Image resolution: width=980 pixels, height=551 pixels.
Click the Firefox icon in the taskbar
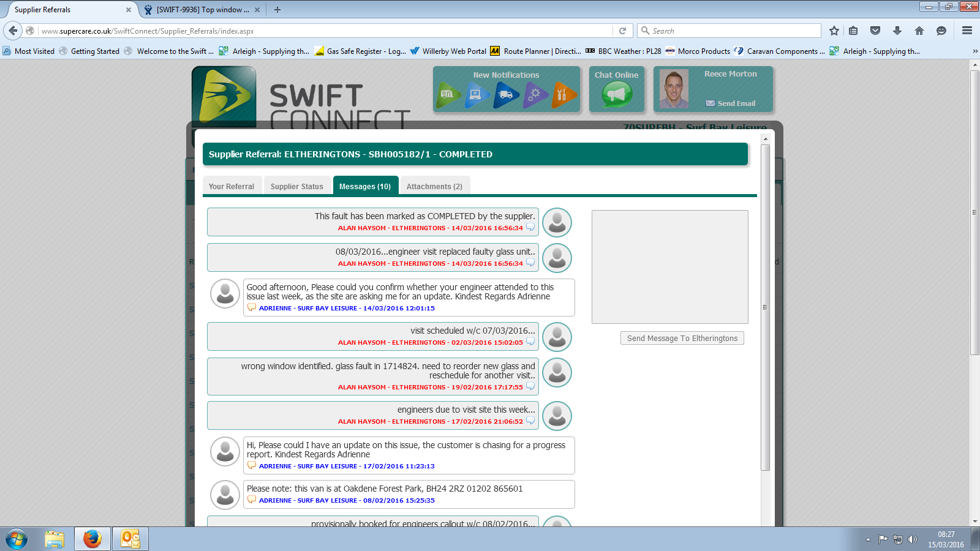[x=92, y=539]
